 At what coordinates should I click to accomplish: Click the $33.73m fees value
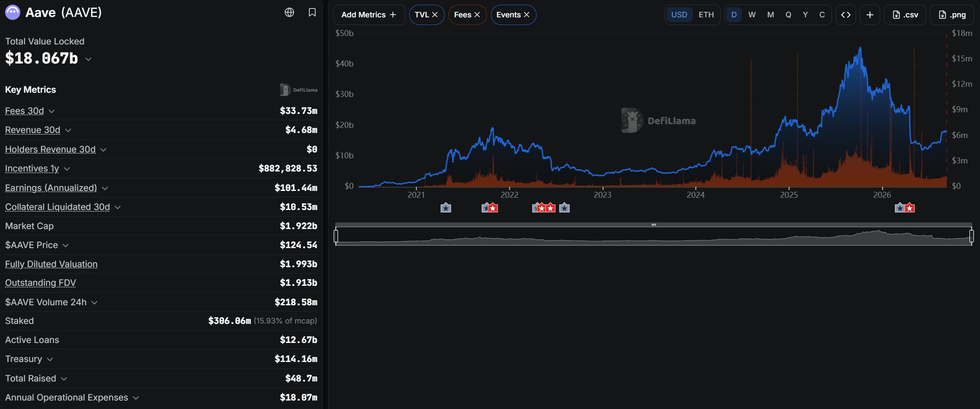[298, 111]
